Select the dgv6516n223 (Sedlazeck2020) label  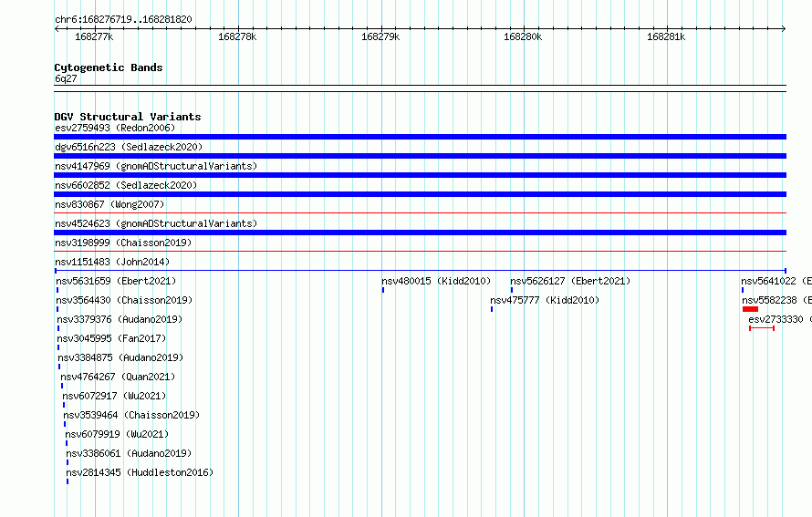[x=129, y=147]
